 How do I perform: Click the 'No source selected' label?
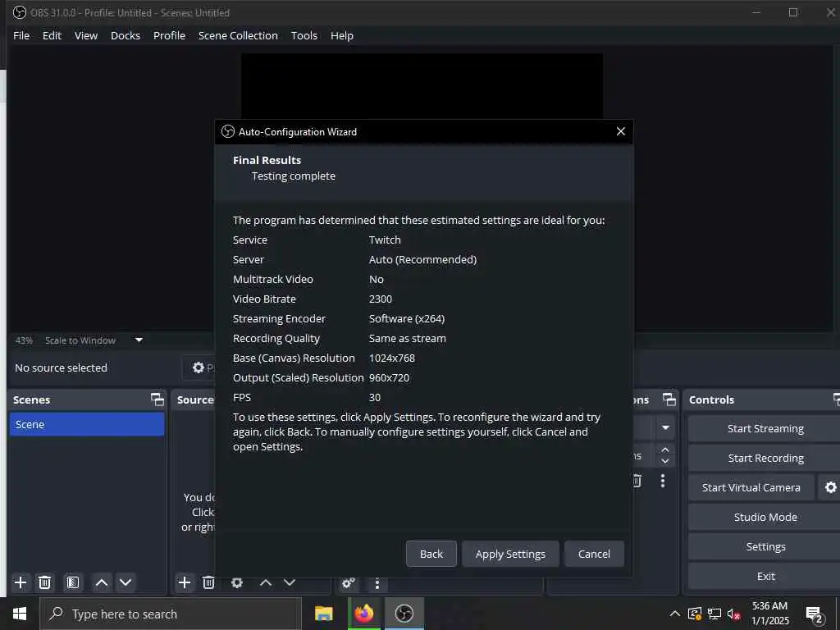[61, 367]
